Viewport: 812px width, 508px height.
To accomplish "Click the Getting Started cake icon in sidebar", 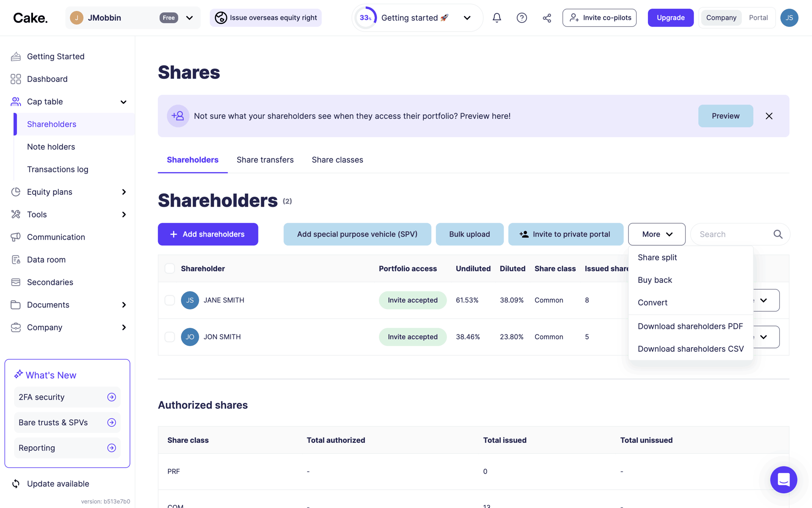I will (x=16, y=56).
